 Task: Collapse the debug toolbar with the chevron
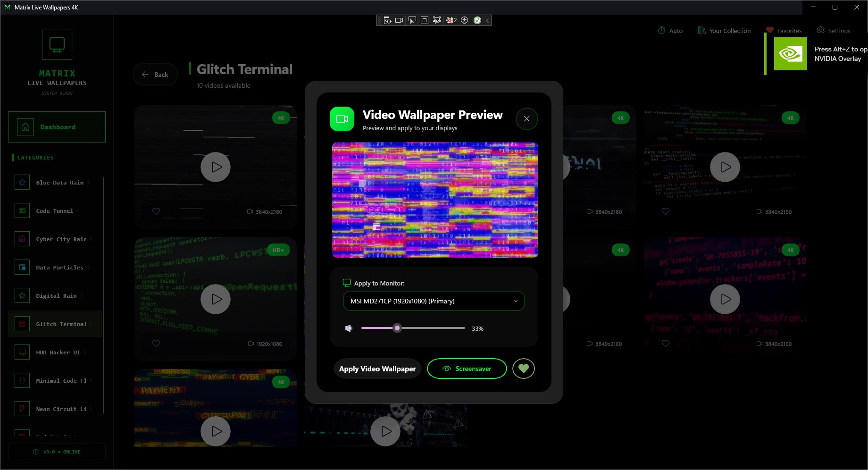pos(487,20)
